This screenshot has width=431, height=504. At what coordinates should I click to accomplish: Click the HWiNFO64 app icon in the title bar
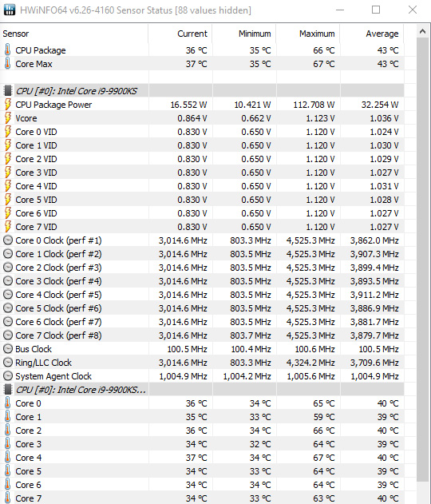coord(10,10)
